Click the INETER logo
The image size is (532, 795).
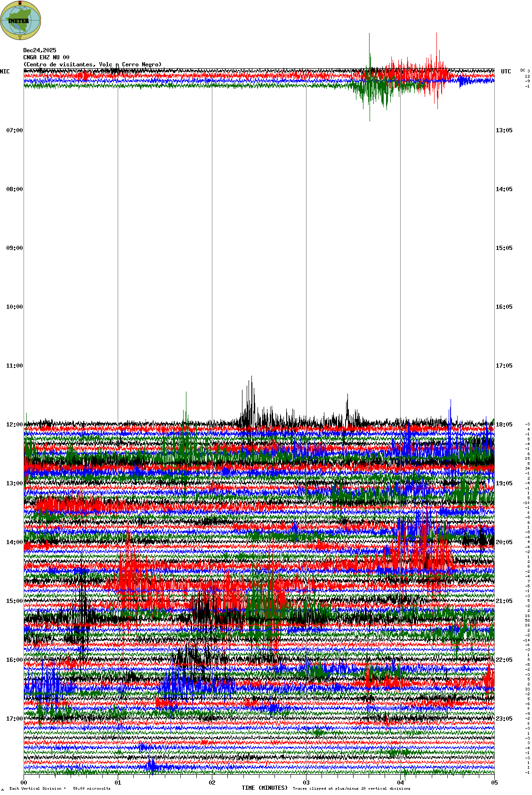coord(21,20)
